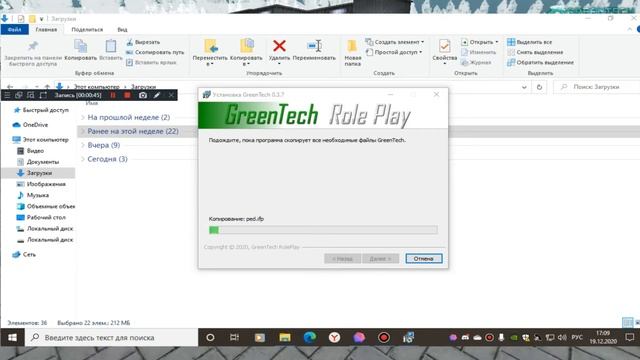640x360 pixels.
Task: Open the red recorder app in taskbar
Action: 384,338
